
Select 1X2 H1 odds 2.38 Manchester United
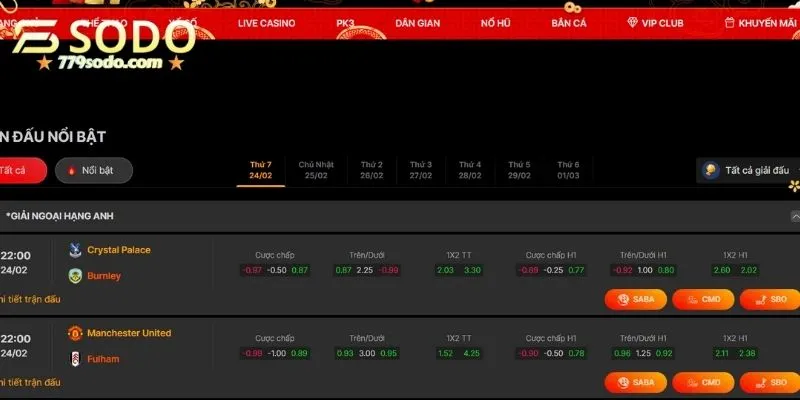pyautogui.click(x=749, y=354)
